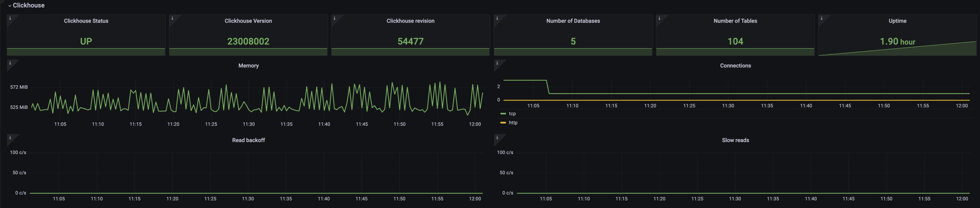Click info icon on Clickhouse Status panel
980x208 pixels.
(10, 18)
